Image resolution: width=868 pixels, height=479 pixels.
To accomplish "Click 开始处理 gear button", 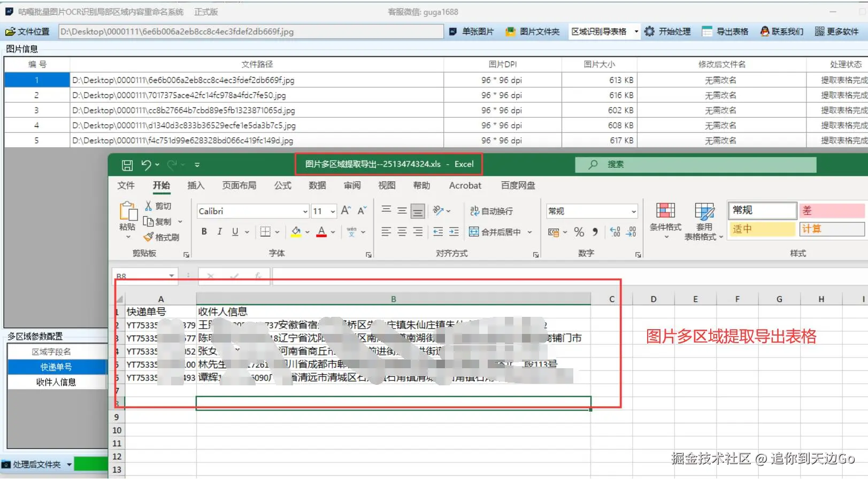I will click(x=667, y=32).
